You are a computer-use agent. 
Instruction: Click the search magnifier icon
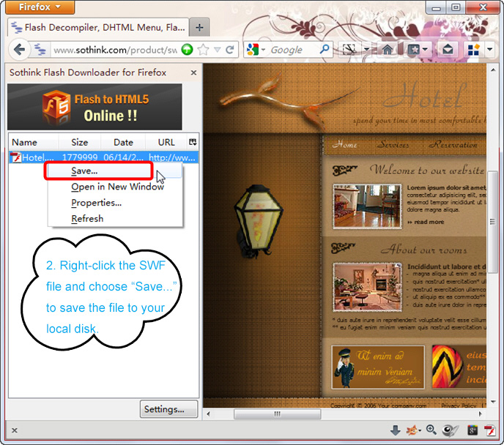point(325,49)
